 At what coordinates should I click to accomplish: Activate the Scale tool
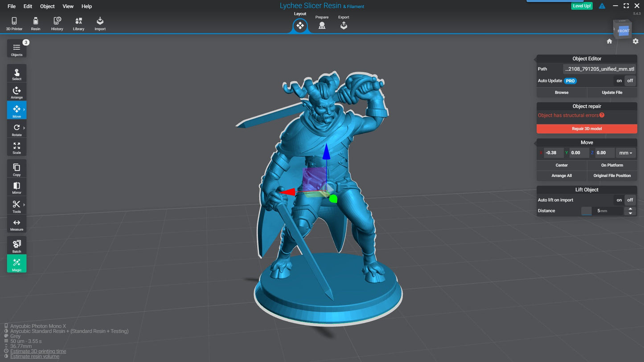pyautogui.click(x=16, y=148)
